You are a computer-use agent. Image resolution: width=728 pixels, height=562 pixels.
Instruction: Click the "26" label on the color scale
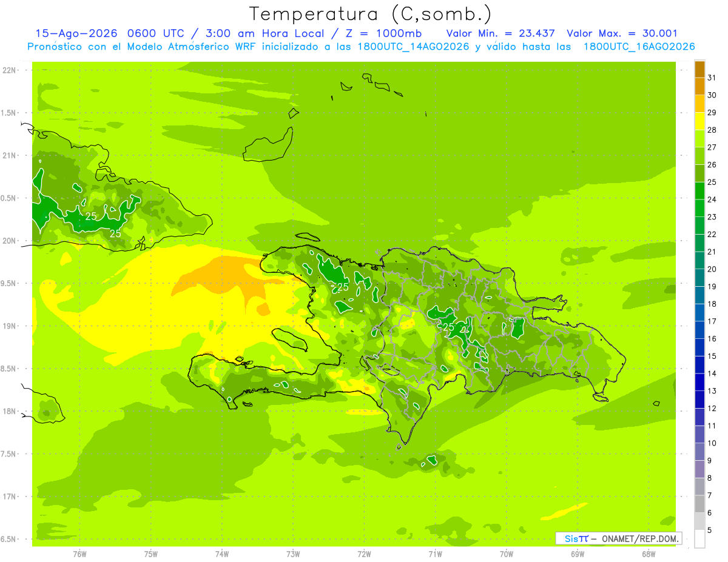[712, 165]
